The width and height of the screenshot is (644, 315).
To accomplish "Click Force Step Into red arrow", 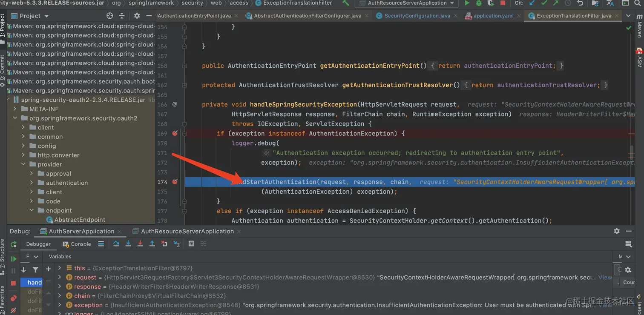I will coord(140,243).
